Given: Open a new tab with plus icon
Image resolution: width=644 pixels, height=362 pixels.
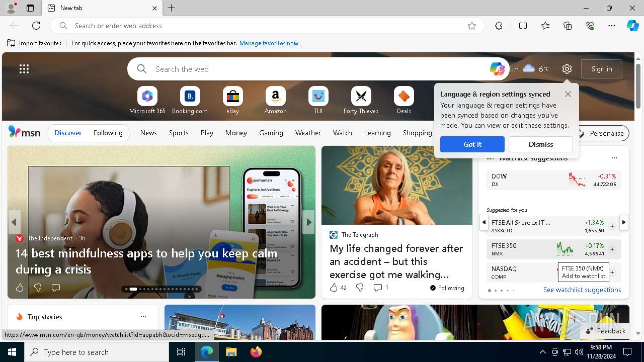Looking at the screenshot, I should click(172, 8).
